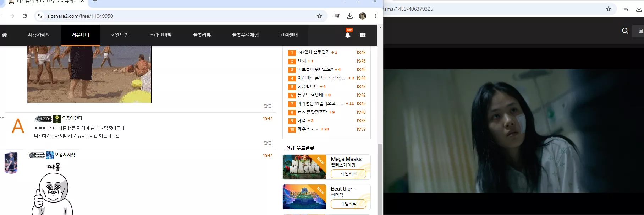644x215 pixels.
Task: Open post 제우스 ㅅㅅ
Action: pyautogui.click(x=308, y=129)
